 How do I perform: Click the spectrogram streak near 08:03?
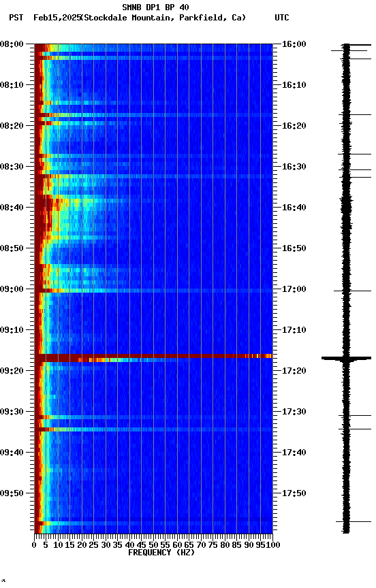tap(153, 58)
